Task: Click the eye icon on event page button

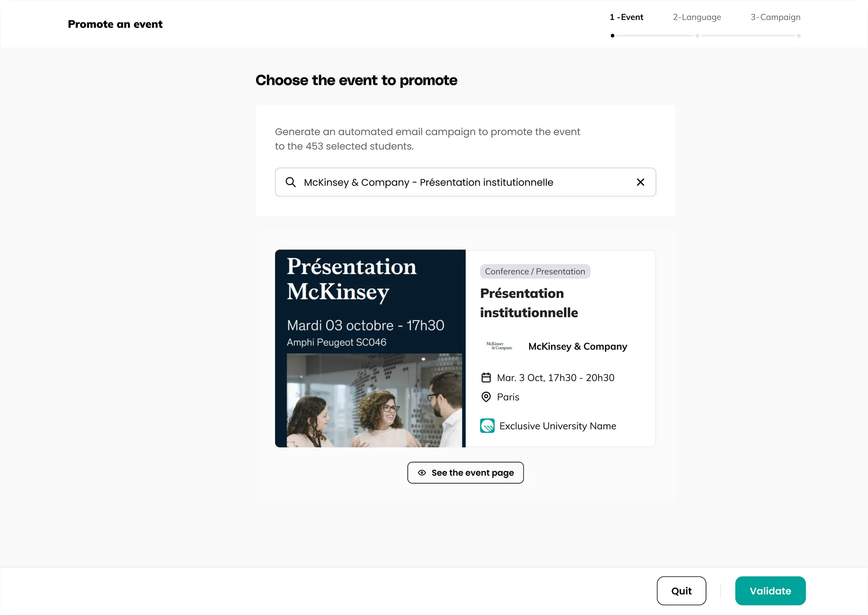Action: point(422,473)
